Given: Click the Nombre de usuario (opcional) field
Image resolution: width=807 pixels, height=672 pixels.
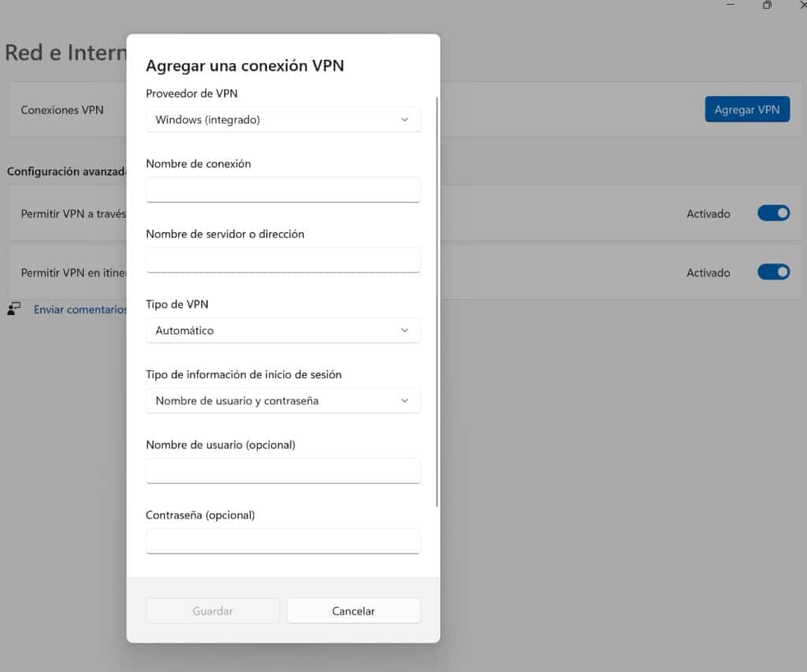Looking at the screenshot, I should (x=283, y=471).
